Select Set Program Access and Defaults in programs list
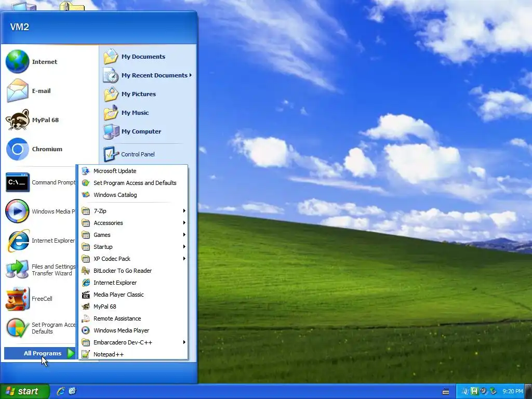 [x=133, y=183]
